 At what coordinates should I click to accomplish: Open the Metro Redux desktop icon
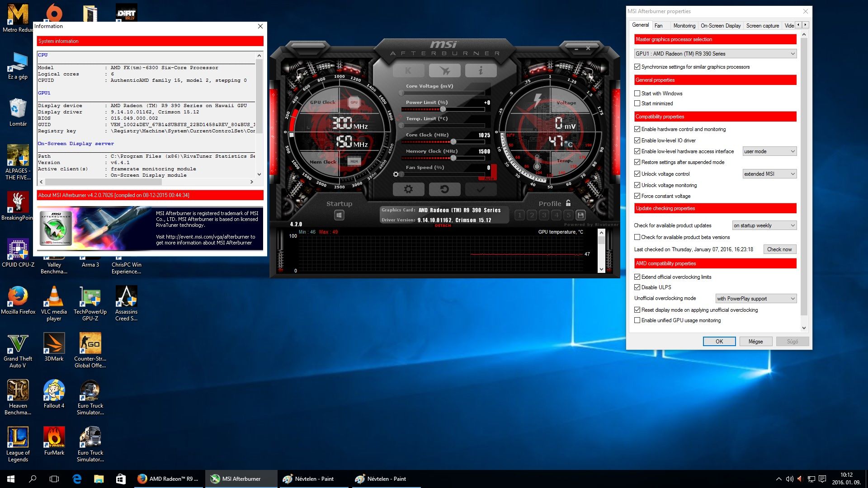click(18, 19)
